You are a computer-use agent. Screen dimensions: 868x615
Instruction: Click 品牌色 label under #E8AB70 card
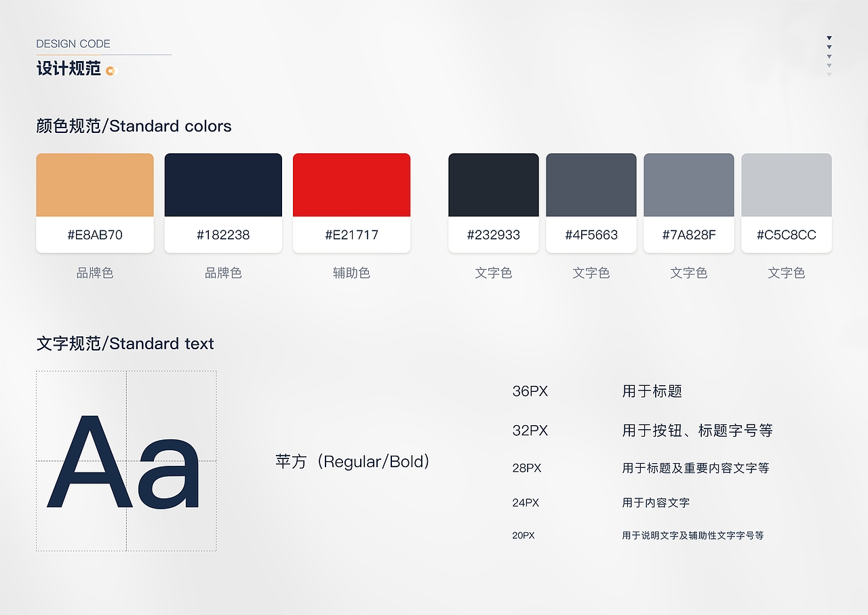click(95, 273)
